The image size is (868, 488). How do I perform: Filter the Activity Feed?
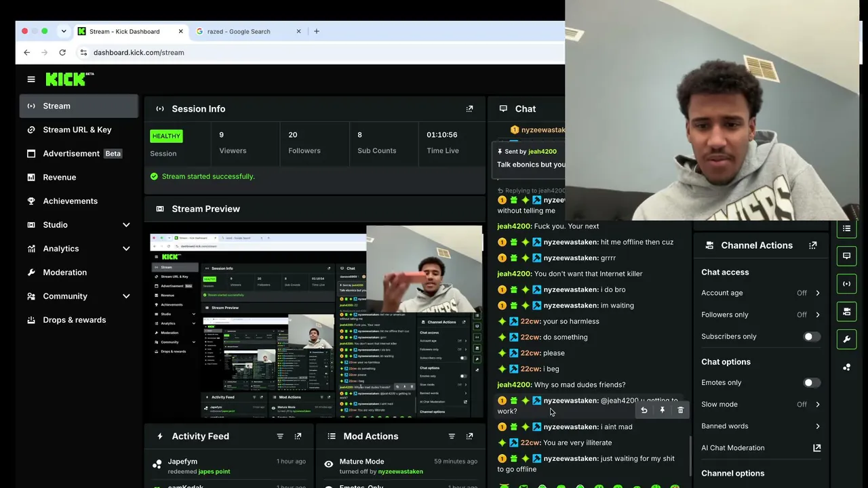(280, 436)
